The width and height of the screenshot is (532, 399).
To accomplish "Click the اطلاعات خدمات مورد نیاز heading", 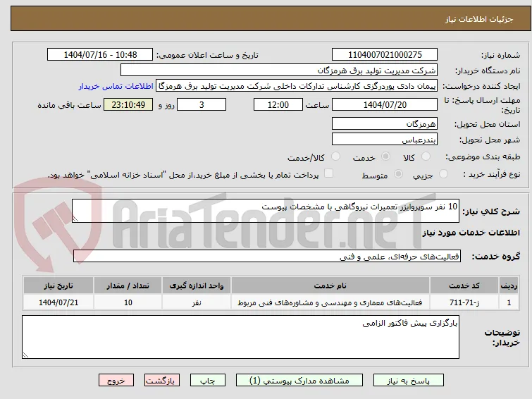I will pos(471,233).
